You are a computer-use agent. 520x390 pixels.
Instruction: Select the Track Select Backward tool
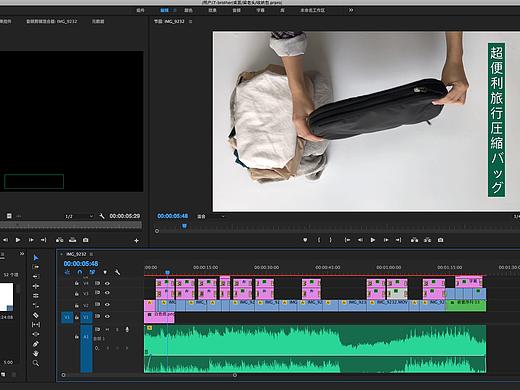(36, 277)
